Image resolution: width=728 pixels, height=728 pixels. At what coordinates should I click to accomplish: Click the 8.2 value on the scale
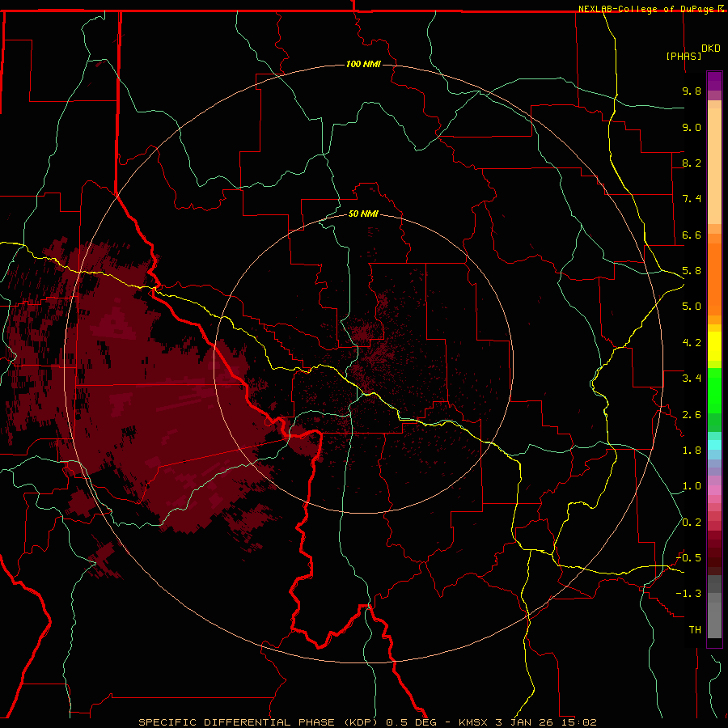[692, 163]
